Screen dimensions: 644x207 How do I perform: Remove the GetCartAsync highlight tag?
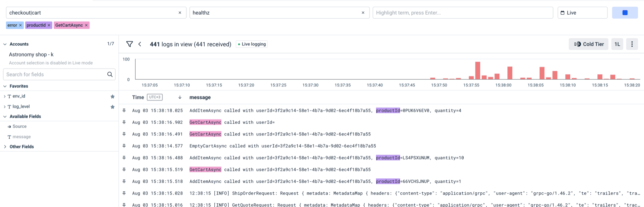coord(86,25)
